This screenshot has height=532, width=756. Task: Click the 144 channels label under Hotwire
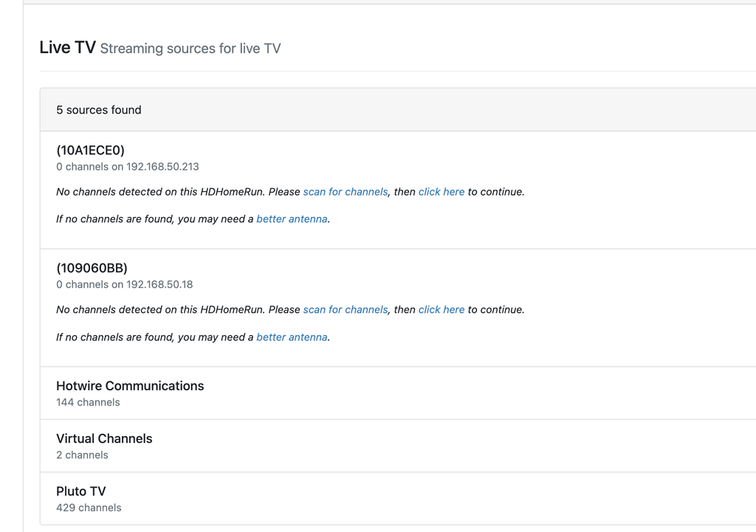pos(87,402)
